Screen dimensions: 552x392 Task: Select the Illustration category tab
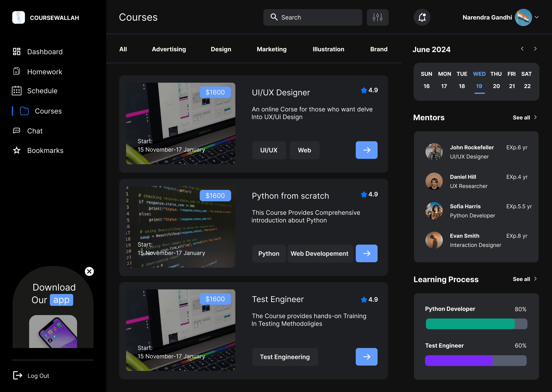328,49
